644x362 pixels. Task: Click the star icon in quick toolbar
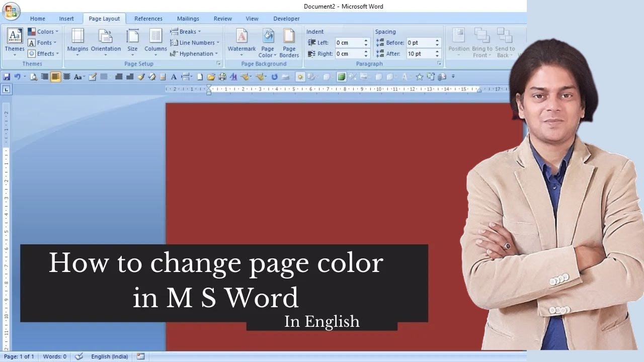pyautogui.click(x=420, y=77)
